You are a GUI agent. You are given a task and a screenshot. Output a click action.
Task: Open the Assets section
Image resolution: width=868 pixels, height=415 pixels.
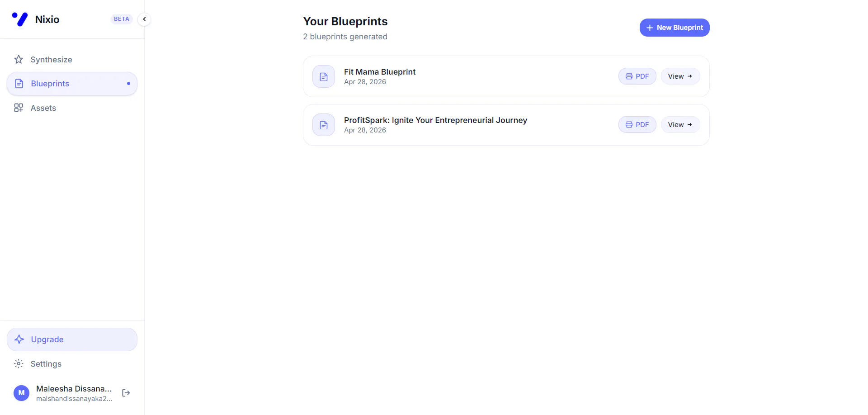coord(72,108)
